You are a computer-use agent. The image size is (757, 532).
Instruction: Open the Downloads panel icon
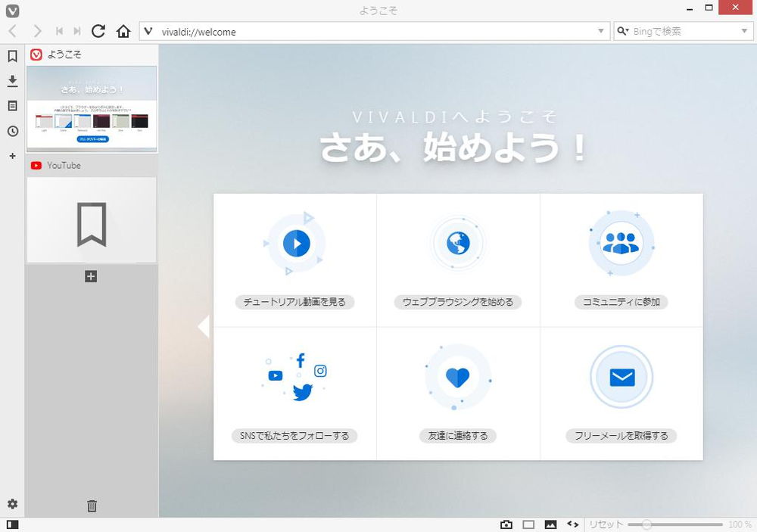pyautogui.click(x=12, y=81)
